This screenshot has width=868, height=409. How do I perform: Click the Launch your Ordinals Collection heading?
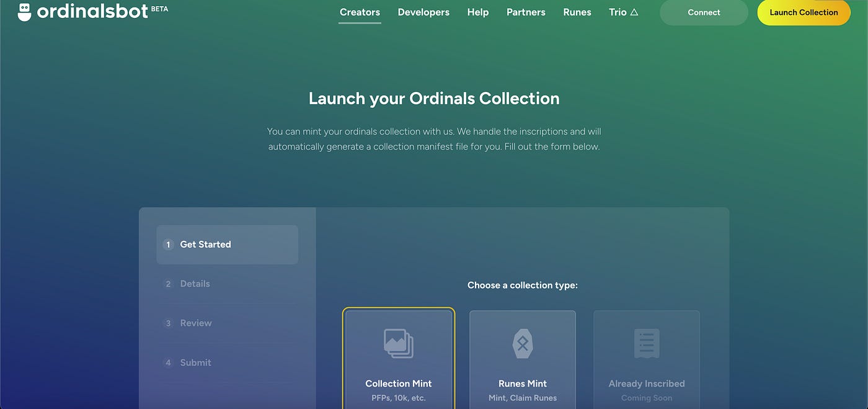(x=434, y=99)
